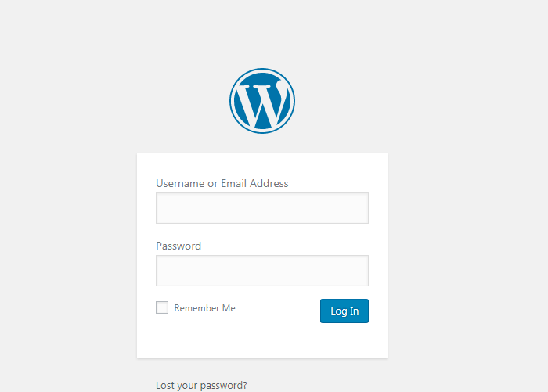Submit the login form
548x392 pixels.
coord(344,311)
